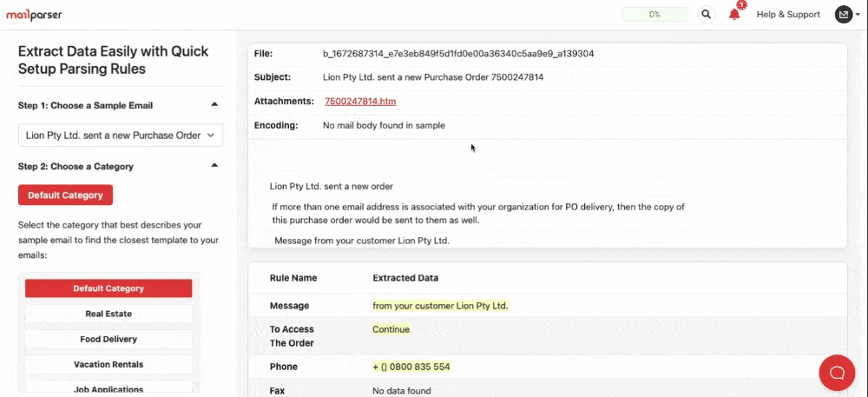Image resolution: width=868 pixels, height=397 pixels.
Task: Open Help & Support
Action: pos(788,15)
